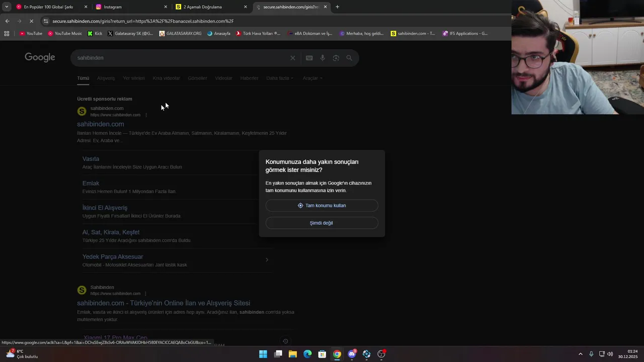644x362 pixels.
Task: Open the eBA Doküman bookmark
Action: 310,34
